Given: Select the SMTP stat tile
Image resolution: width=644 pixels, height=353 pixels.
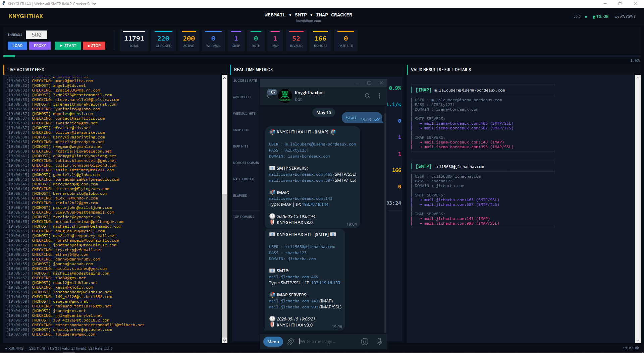Looking at the screenshot, I should point(236,41).
